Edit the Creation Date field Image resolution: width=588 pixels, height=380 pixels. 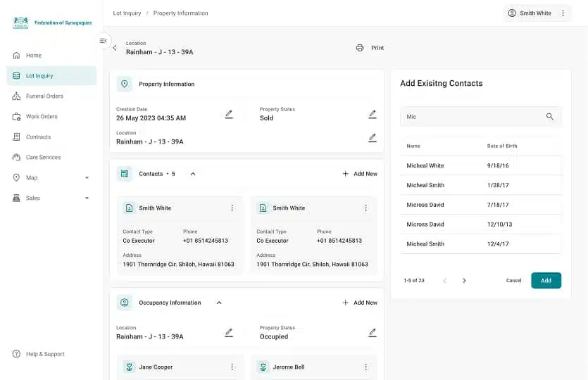[x=229, y=114]
